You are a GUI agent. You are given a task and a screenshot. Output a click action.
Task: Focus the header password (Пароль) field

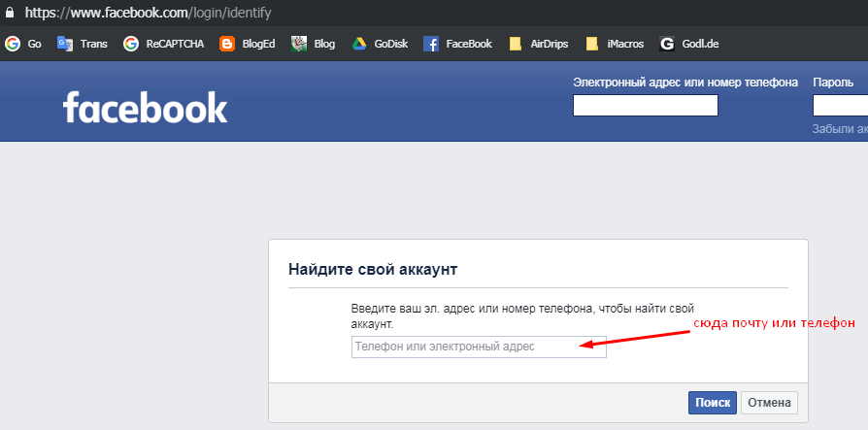click(840, 105)
